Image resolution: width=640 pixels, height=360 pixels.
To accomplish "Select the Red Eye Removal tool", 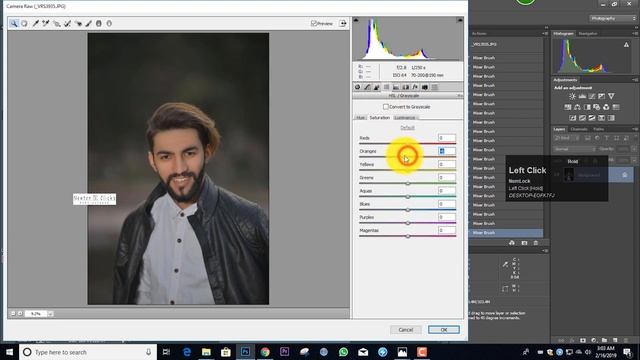I will [x=78, y=24].
